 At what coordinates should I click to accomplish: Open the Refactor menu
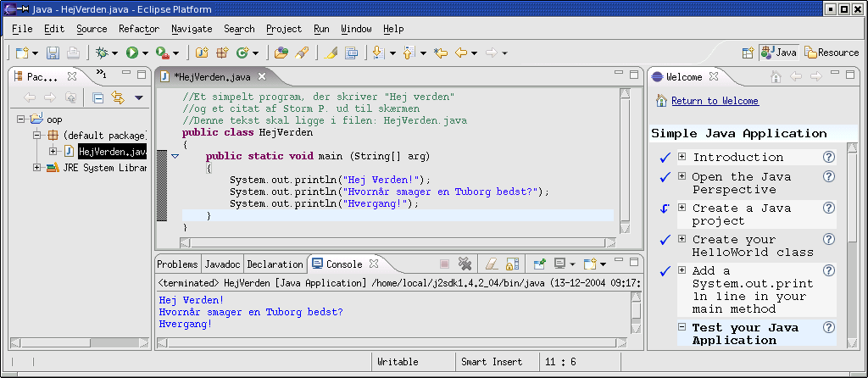pos(138,29)
